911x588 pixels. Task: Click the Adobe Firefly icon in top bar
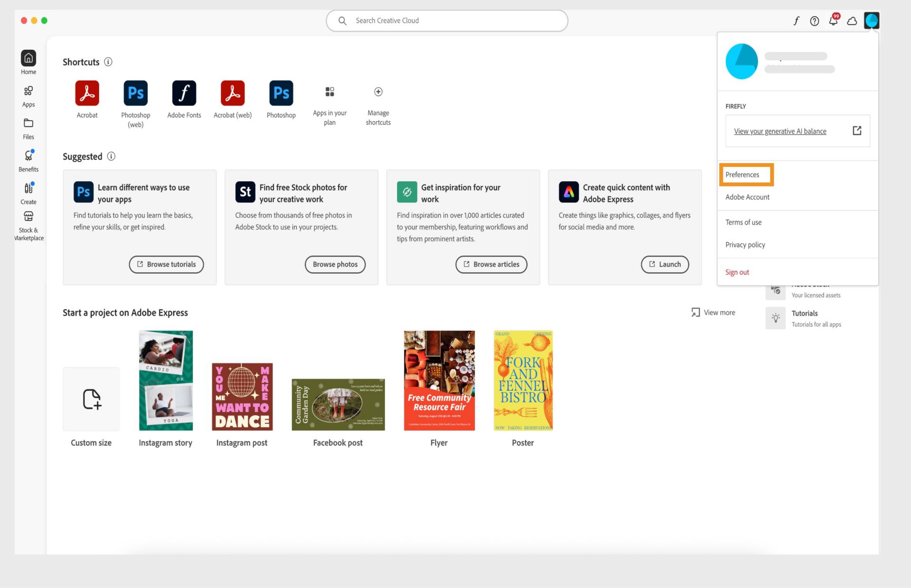point(796,21)
